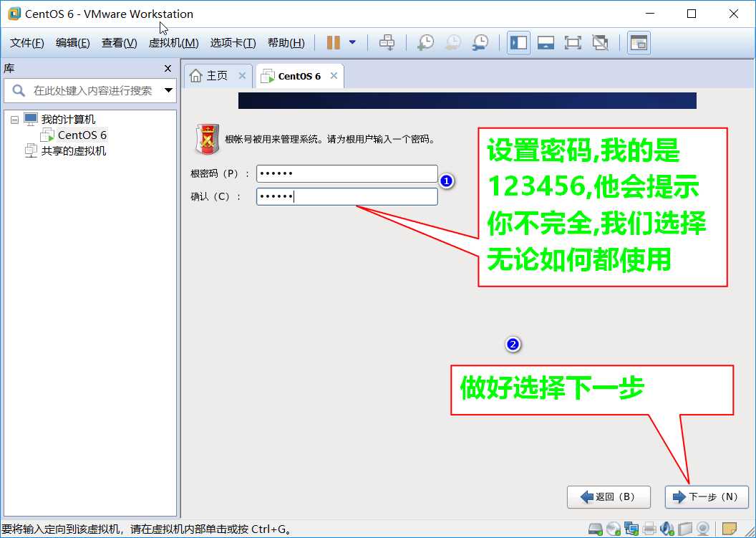This screenshot has width=756, height=538.
Task: Select the CentOS 6 tab
Action: 299,76
